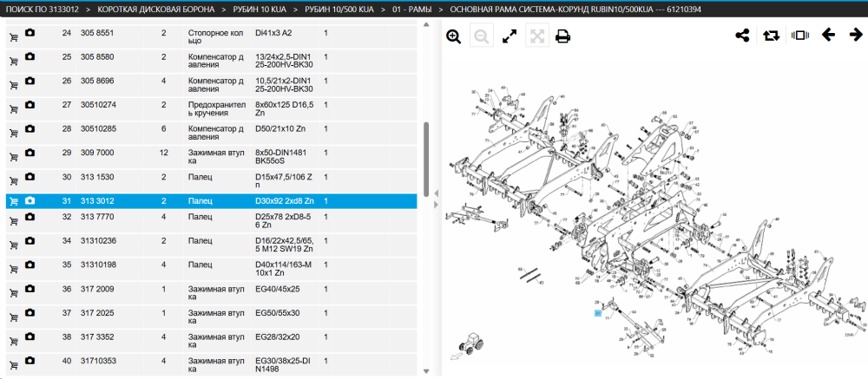Click the highlighted 31 marker on the diagram
The width and height of the screenshot is (868, 379).
[x=598, y=313]
